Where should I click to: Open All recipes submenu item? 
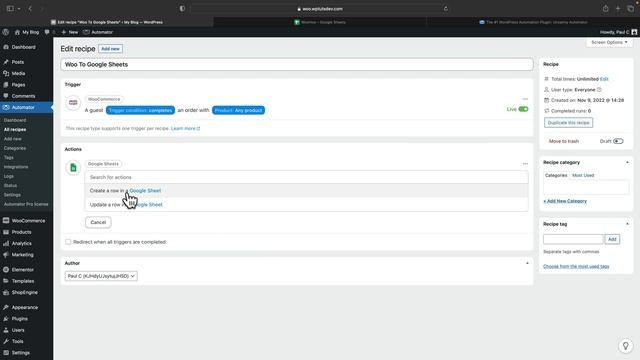click(15, 129)
